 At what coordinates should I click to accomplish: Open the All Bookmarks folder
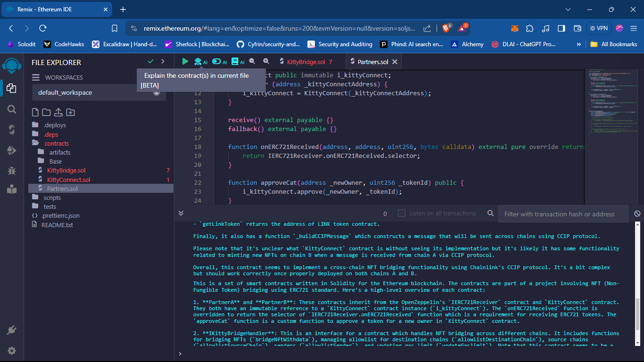(x=614, y=44)
